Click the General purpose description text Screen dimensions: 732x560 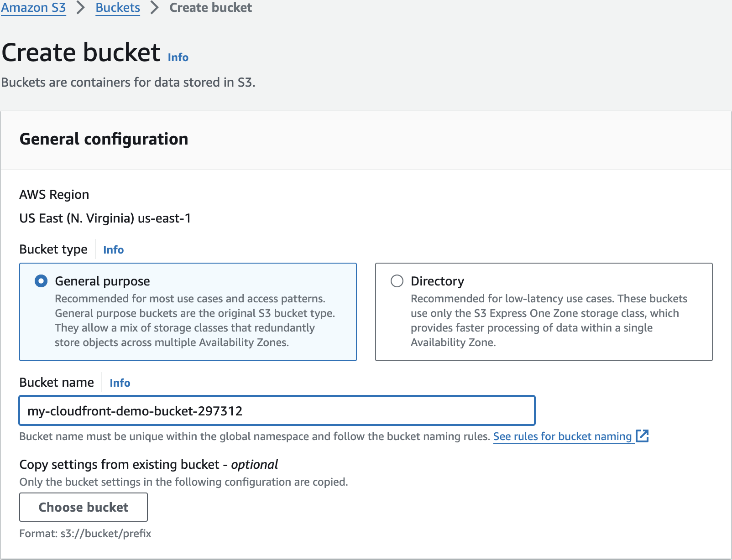(195, 321)
